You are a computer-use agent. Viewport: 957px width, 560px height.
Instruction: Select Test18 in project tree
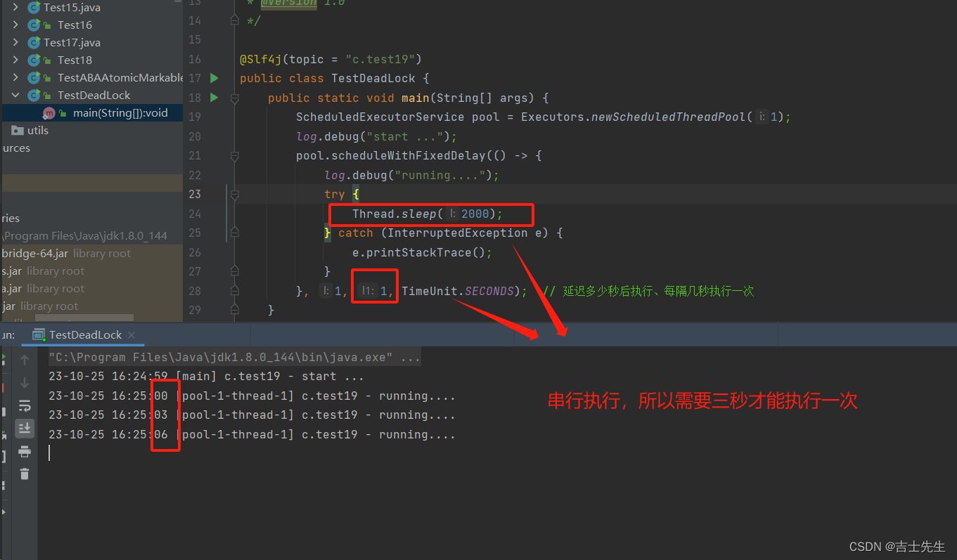(x=75, y=60)
